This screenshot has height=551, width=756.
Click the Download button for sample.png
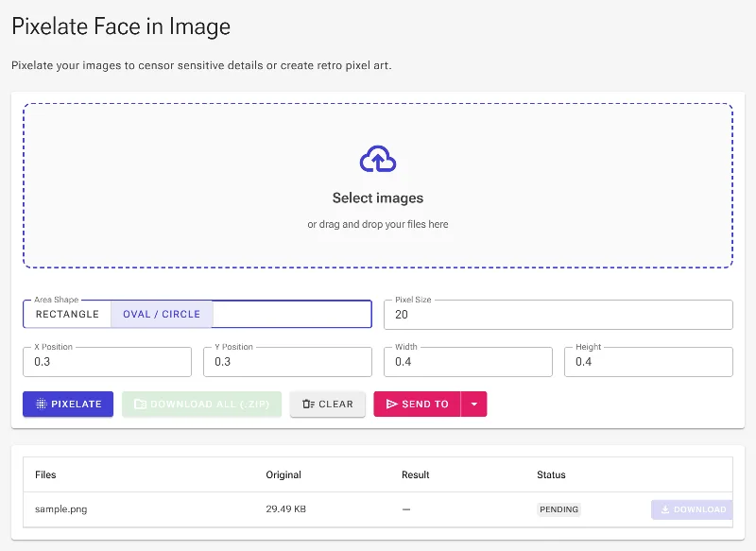(692, 509)
